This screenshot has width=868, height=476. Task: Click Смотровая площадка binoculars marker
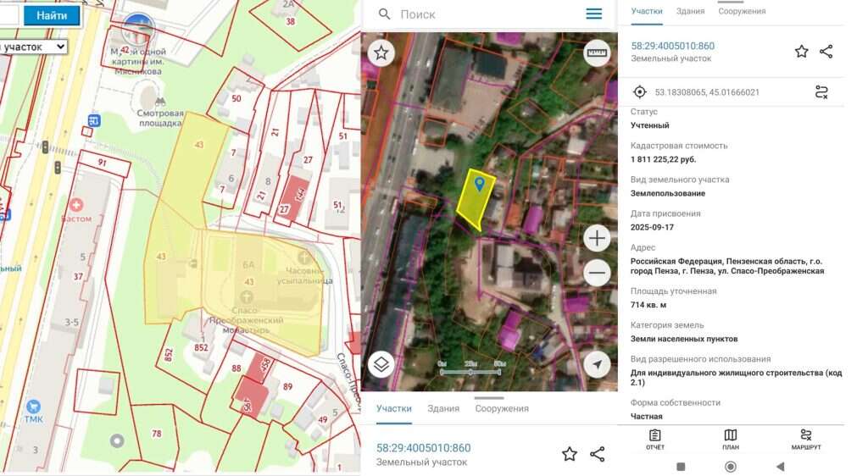(160, 102)
